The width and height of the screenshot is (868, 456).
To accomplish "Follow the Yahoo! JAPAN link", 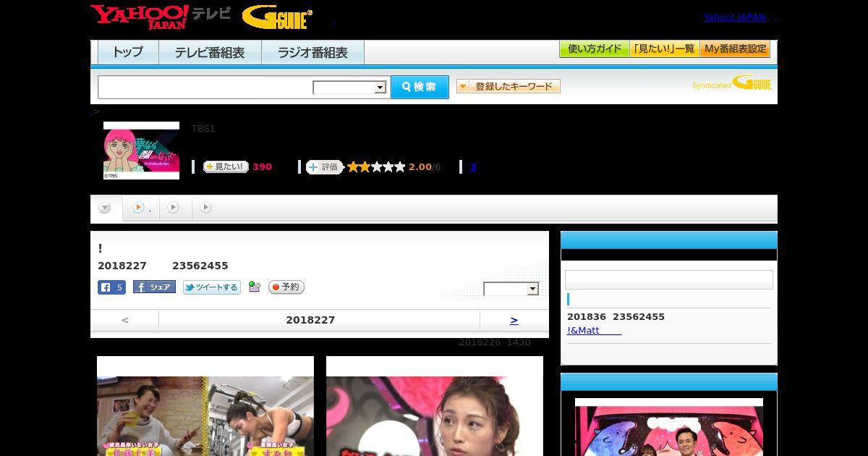I will point(734,17).
